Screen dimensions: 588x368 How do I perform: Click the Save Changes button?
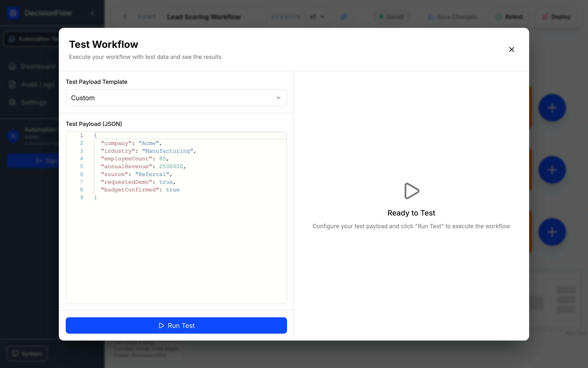point(452,17)
